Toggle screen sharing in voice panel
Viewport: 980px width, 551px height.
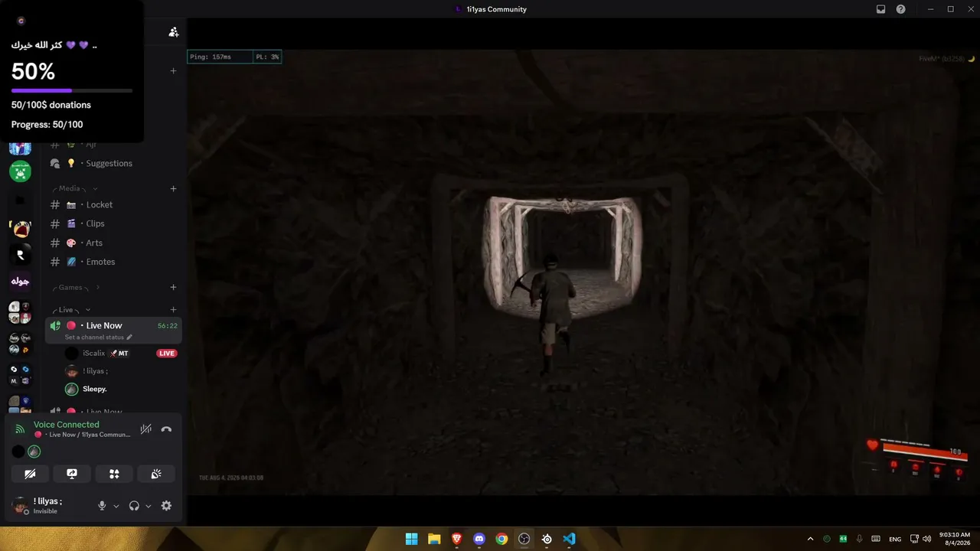tap(72, 474)
